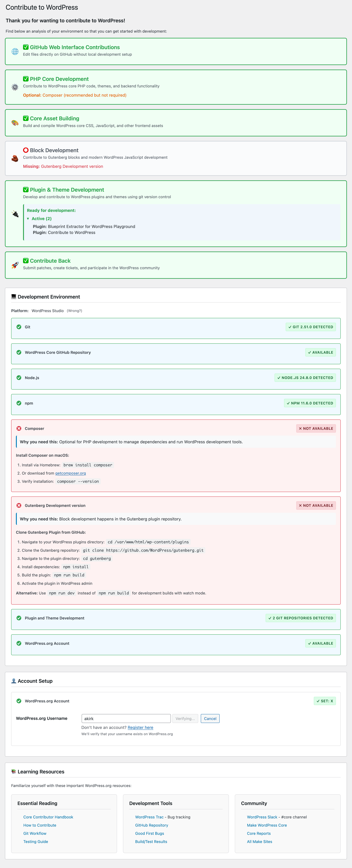
Task: Click the person icon next to Account Setup
Action: pyautogui.click(x=14, y=681)
